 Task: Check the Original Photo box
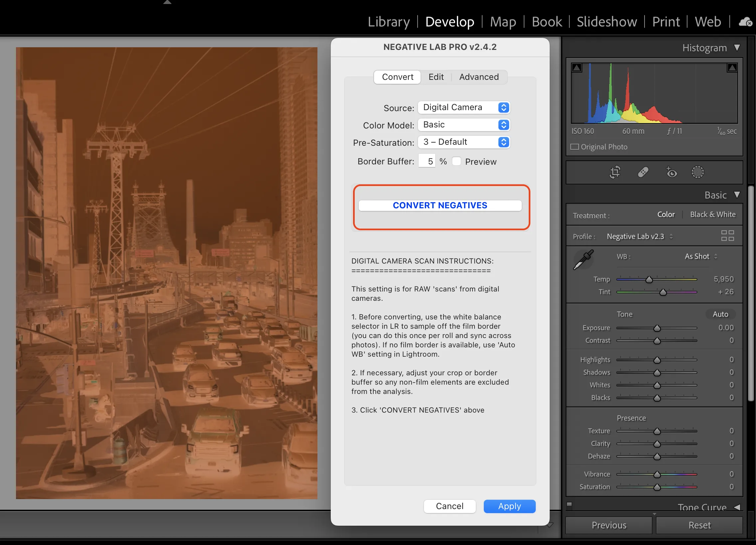[x=575, y=147]
